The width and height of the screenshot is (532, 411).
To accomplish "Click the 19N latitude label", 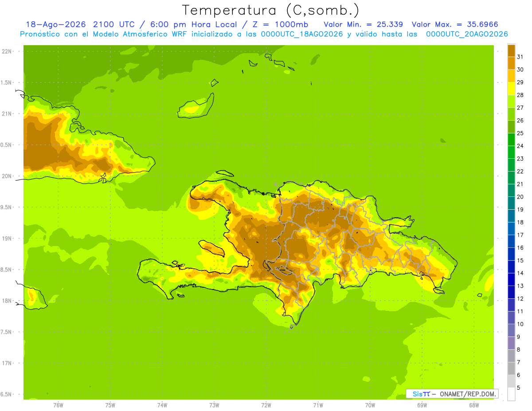I will pos(7,239).
